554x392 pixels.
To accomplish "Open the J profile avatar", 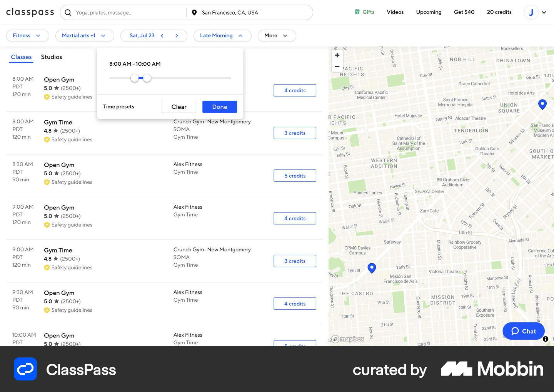I will click(531, 12).
